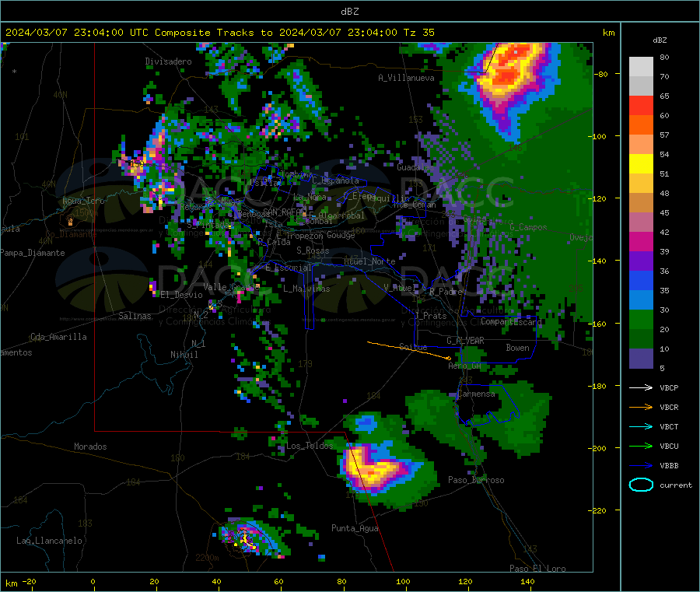Click the 'El_Desvio' map label

pos(182,295)
